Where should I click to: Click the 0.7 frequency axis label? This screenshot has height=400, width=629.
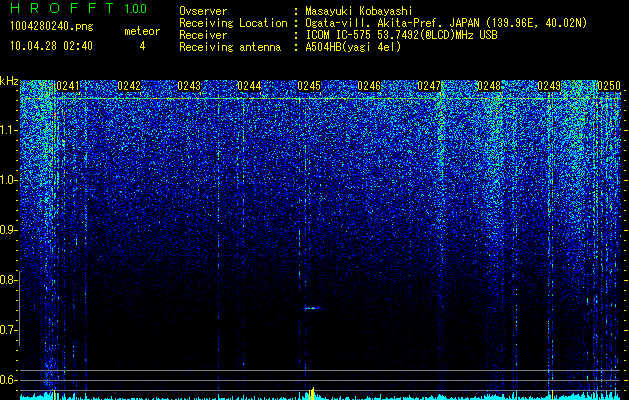coord(8,330)
